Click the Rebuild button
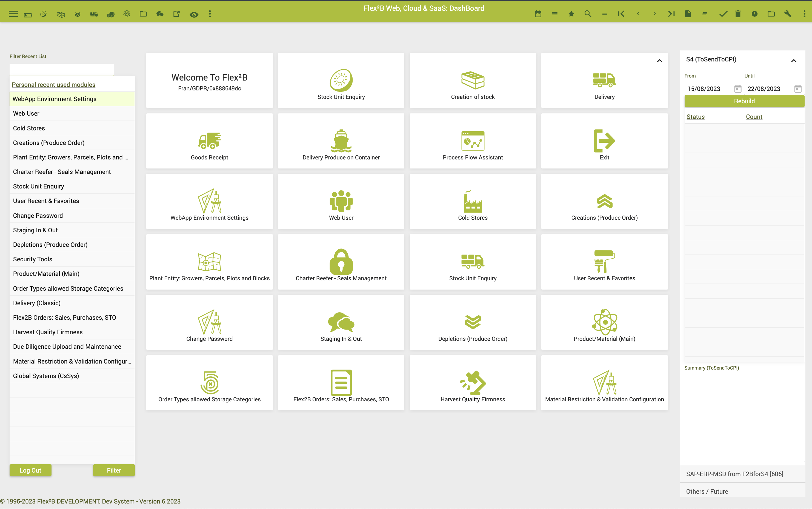 tap(744, 101)
